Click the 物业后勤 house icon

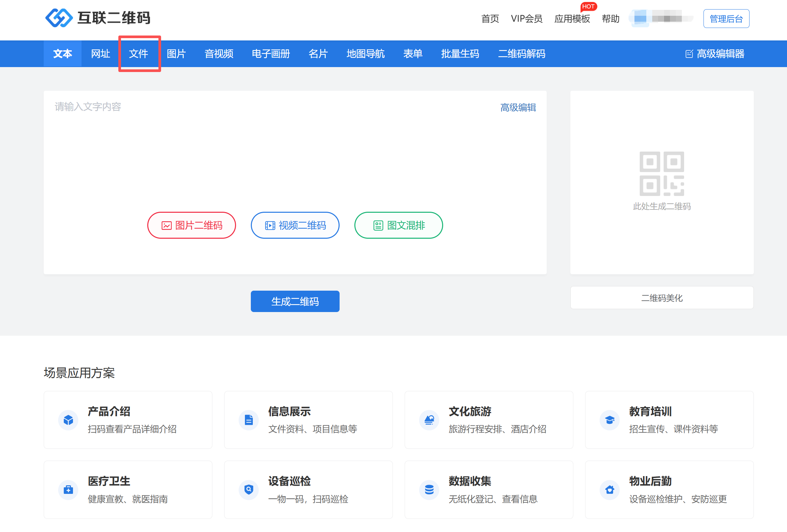609,490
